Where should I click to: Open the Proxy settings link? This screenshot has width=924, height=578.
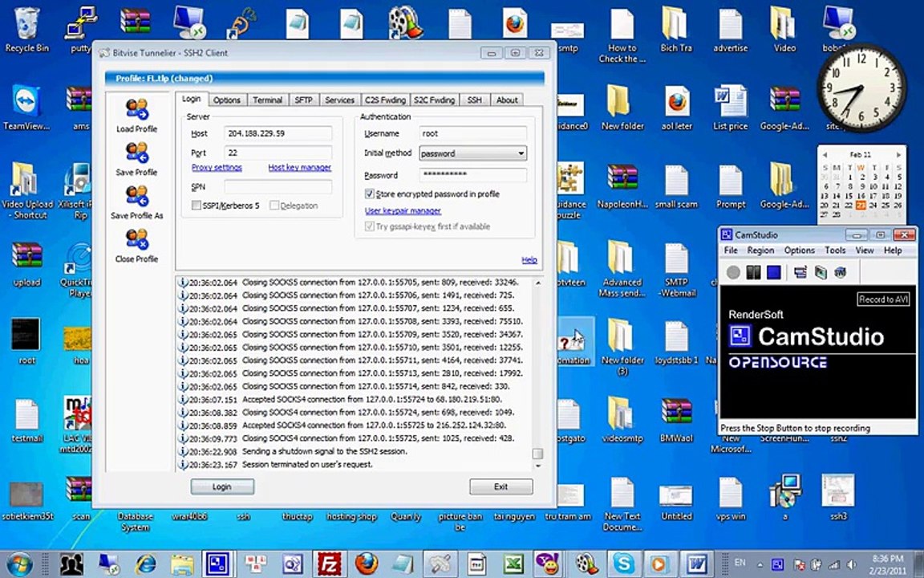217,168
